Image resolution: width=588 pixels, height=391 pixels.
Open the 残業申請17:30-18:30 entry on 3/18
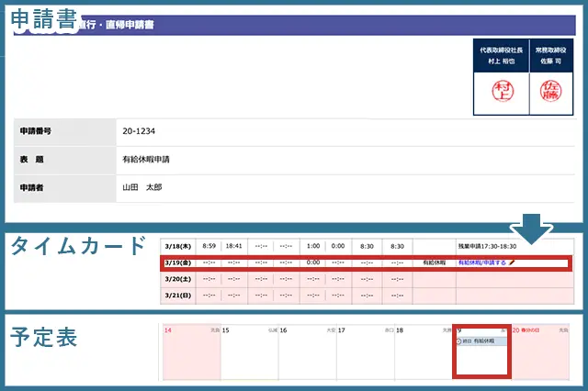(487, 246)
